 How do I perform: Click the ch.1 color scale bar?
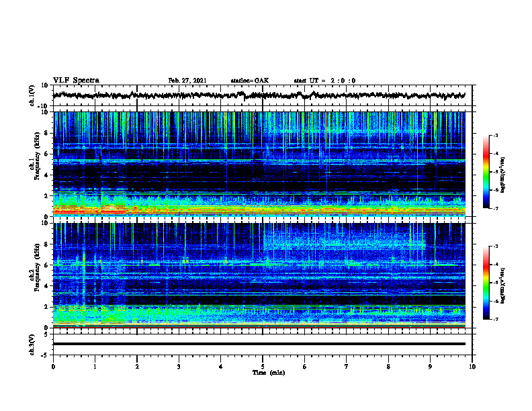[486, 172]
